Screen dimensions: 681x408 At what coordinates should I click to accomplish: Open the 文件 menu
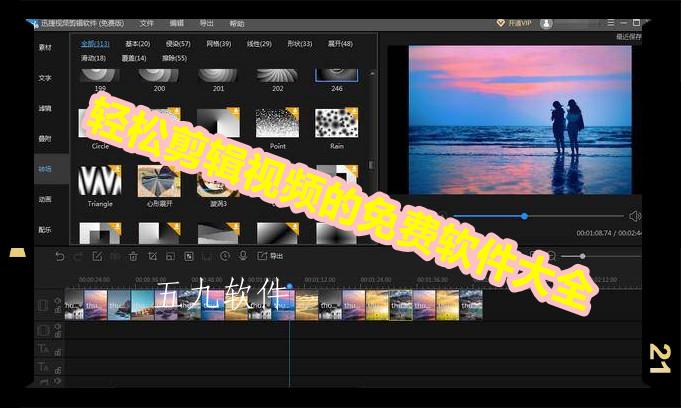pos(147,22)
